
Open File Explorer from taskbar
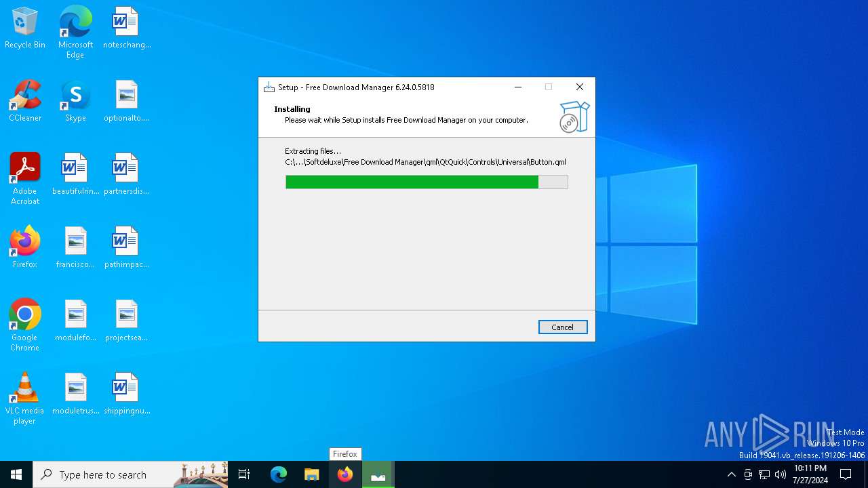(311, 474)
